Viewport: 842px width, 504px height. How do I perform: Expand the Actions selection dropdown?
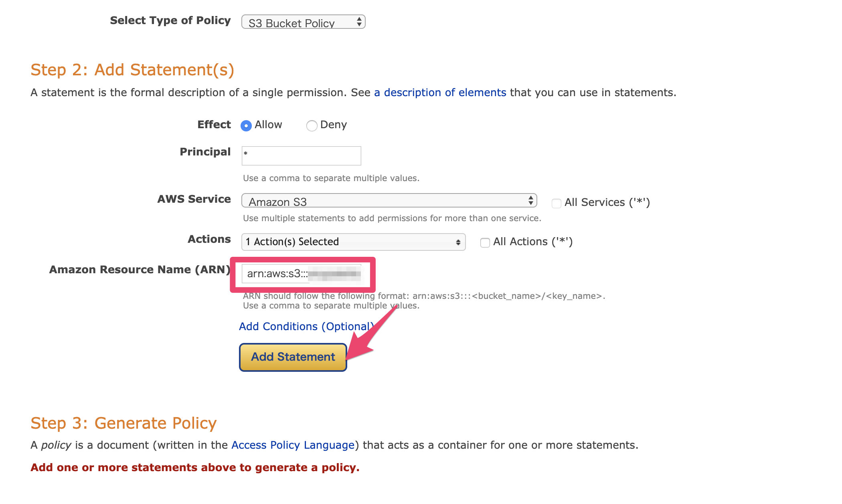[353, 242]
